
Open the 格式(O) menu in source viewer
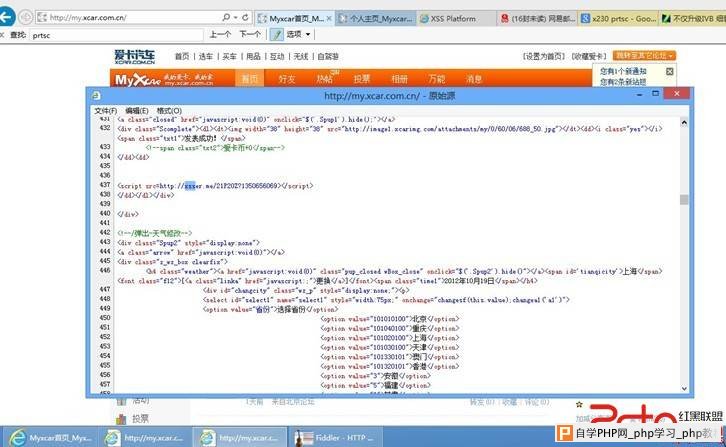coord(169,111)
